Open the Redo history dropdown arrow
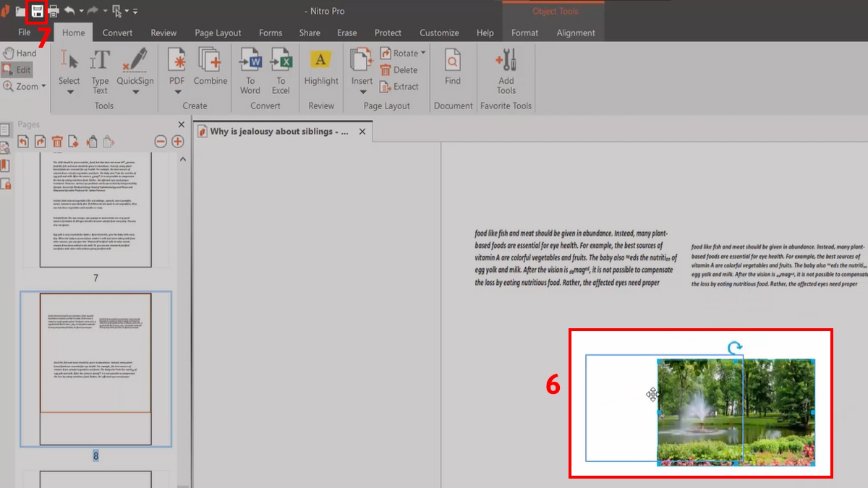The image size is (868, 488). [105, 12]
